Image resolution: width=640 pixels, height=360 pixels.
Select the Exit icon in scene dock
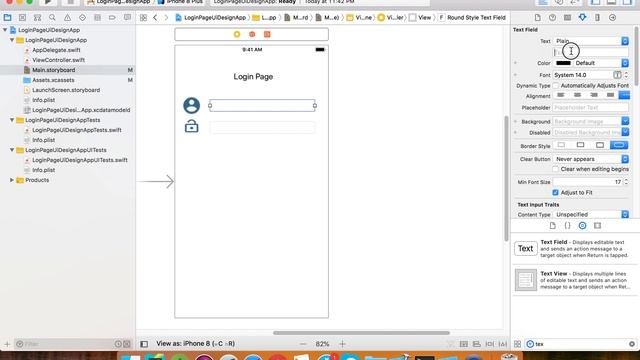[267, 34]
